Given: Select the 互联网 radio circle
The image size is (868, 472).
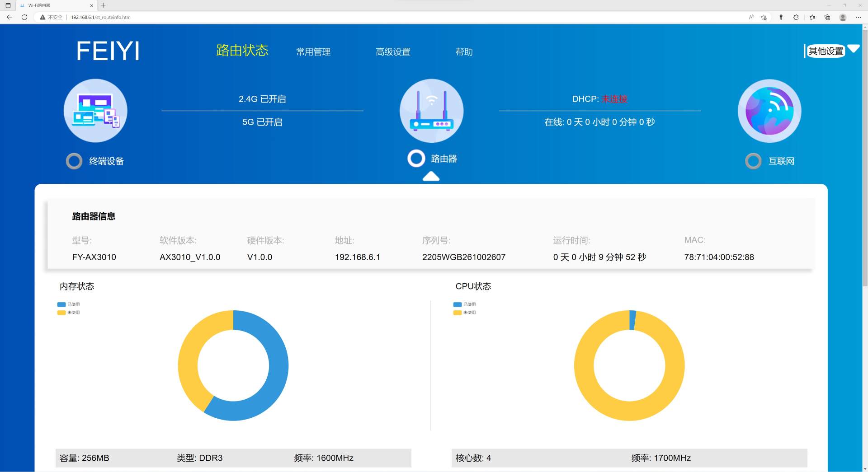Looking at the screenshot, I should tap(753, 161).
